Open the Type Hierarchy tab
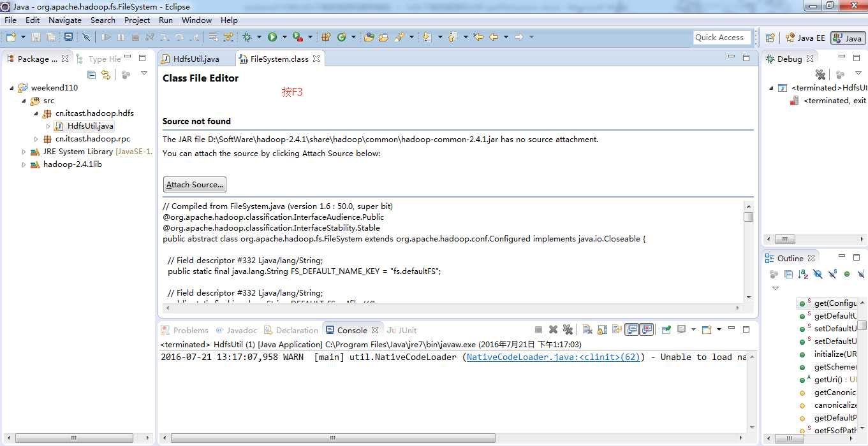The image size is (868, 446). click(99, 59)
